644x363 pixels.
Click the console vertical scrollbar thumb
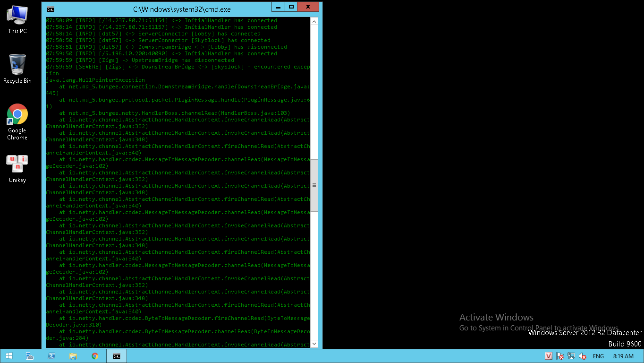(314, 185)
